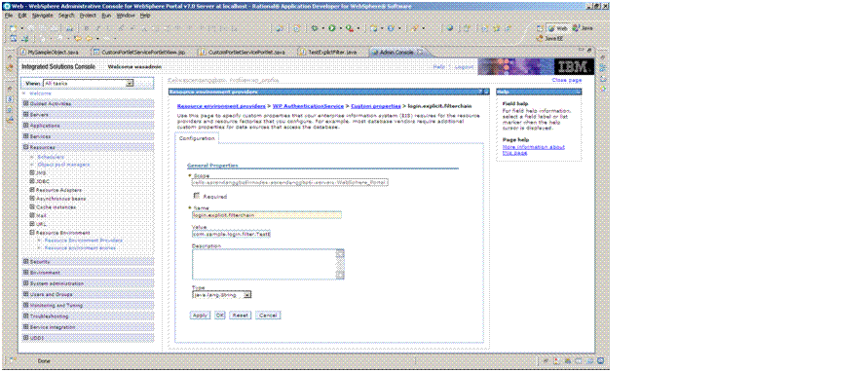Select the Configuration tab
Image resolution: width=868 pixels, height=372 pixels.
point(197,138)
